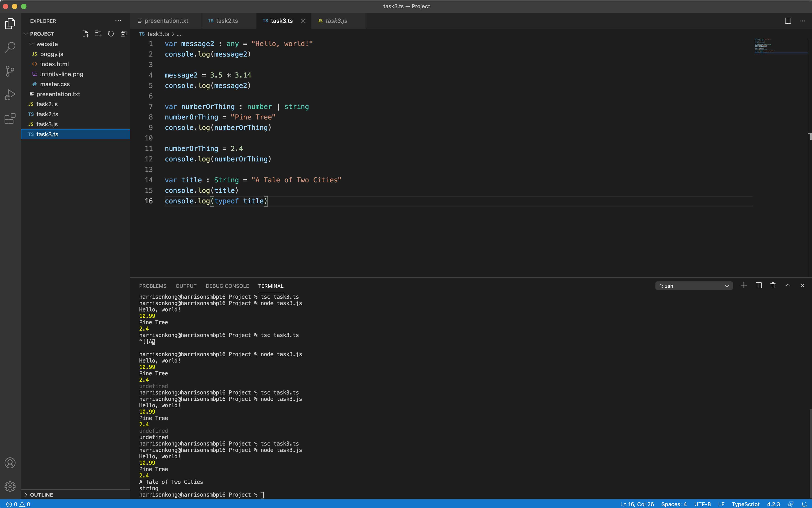
Task: Open the Manage gear settings icon
Action: point(10,486)
